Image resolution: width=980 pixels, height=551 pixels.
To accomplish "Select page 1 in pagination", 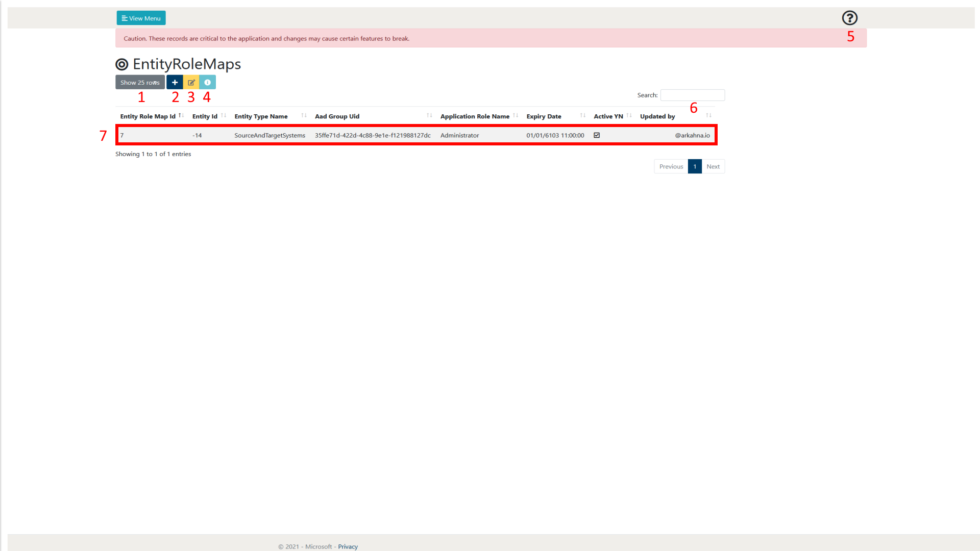I will coord(695,166).
